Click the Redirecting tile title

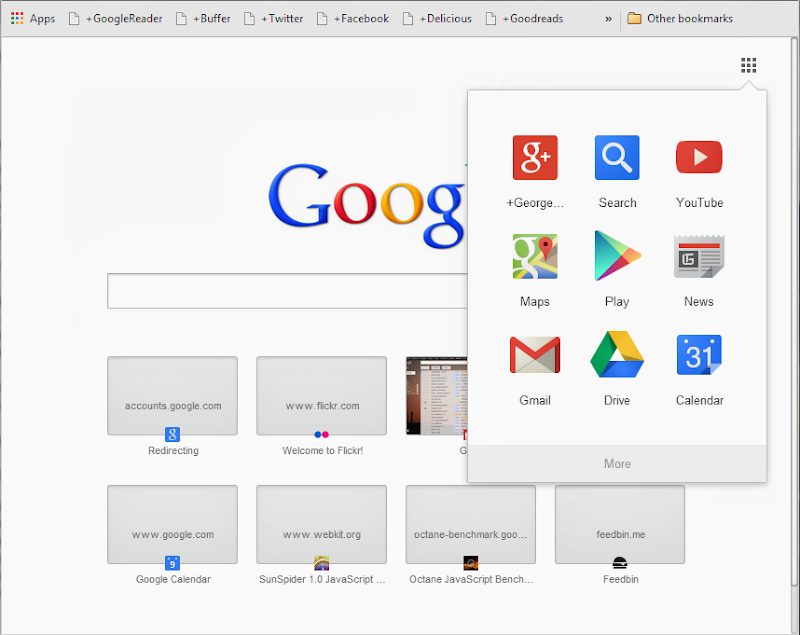(173, 451)
